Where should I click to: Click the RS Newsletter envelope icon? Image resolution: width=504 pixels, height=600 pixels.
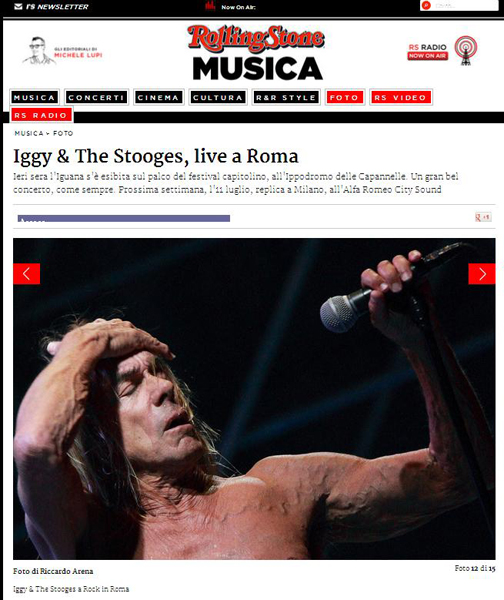click(x=18, y=7)
